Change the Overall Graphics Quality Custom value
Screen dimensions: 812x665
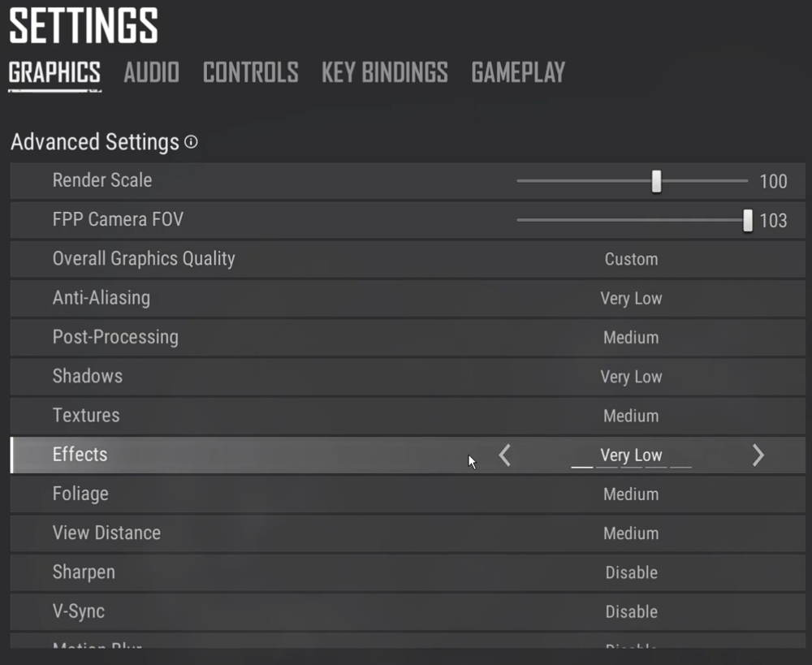(x=631, y=260)
